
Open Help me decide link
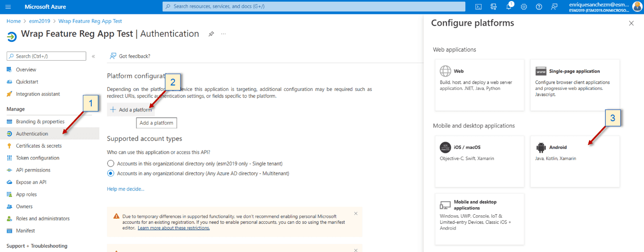tap(126, 189)
